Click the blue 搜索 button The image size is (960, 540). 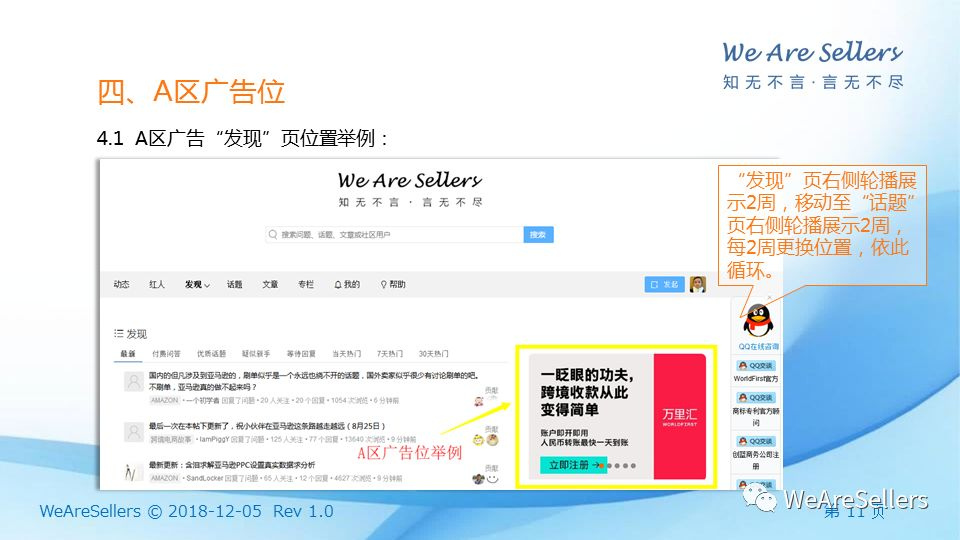coord(538,234)
